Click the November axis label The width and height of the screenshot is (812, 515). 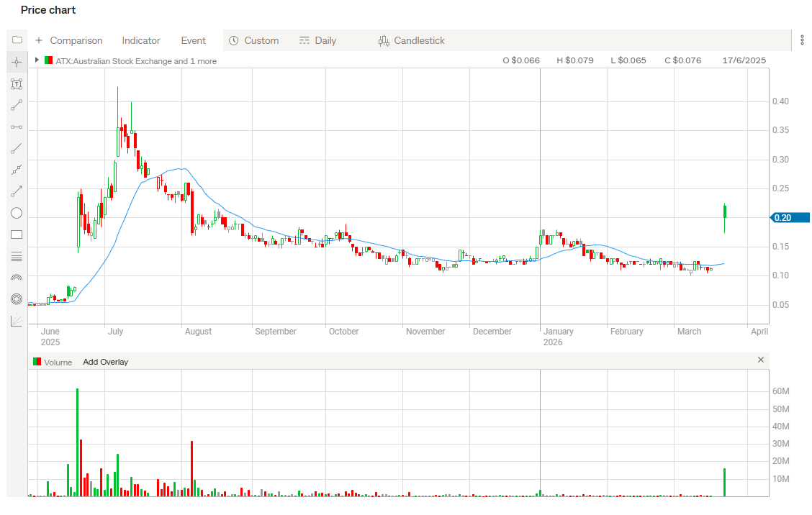pos(425,332)
